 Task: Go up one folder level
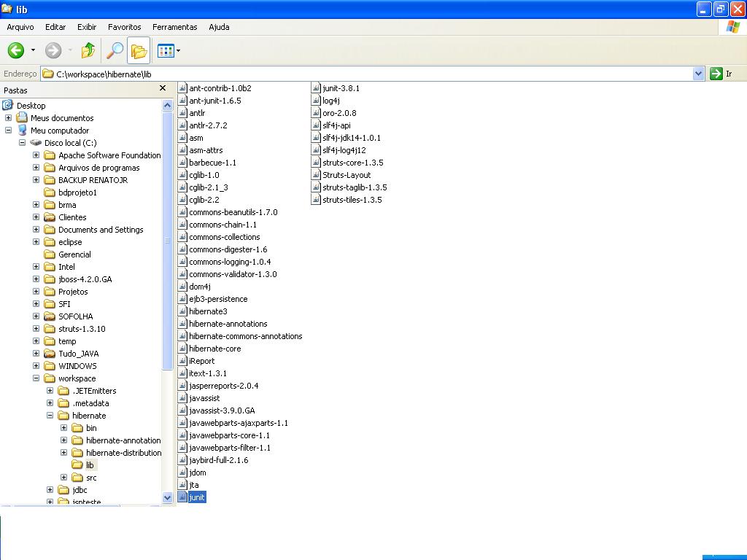point(88,50)
